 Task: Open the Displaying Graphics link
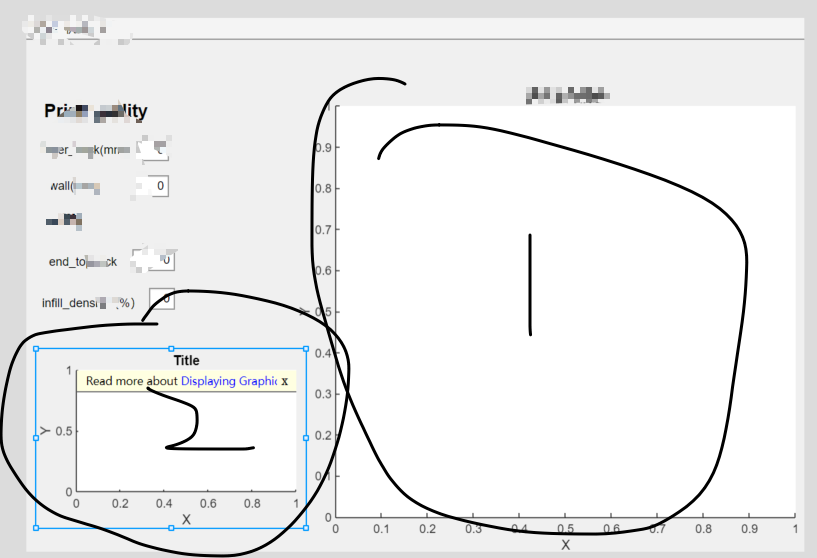coord(229,381)
